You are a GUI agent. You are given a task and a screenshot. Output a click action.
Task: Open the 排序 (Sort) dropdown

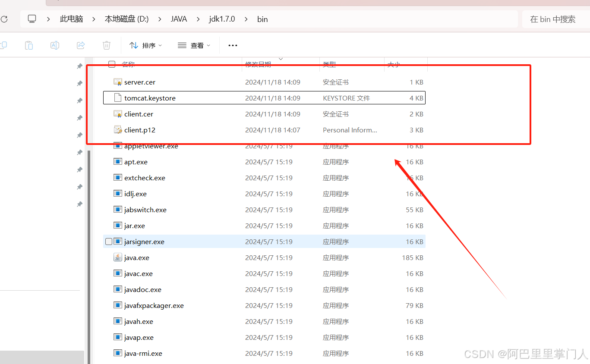(145, 45)
